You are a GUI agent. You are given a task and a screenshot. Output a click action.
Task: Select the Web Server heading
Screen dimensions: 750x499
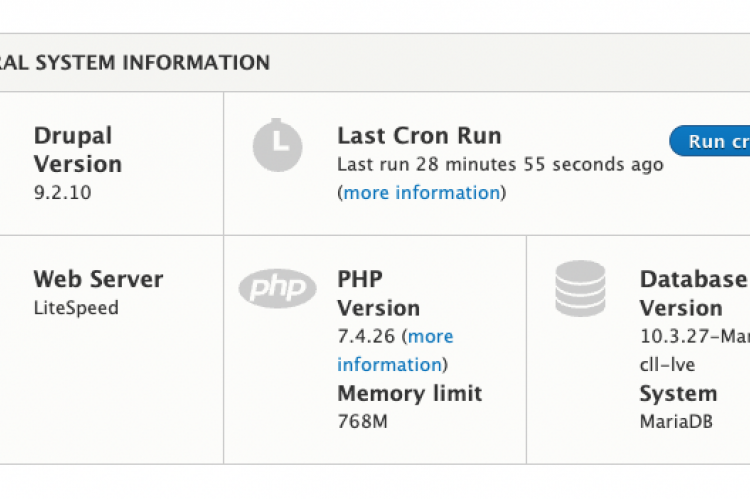(99, 279)
